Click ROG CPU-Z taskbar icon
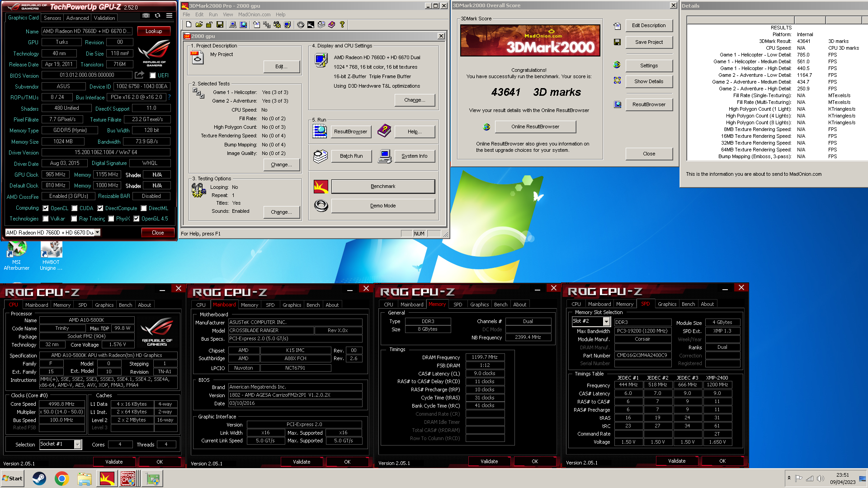Image resolution: width=868 pixels, height=488 pixels. click(128, 478)
